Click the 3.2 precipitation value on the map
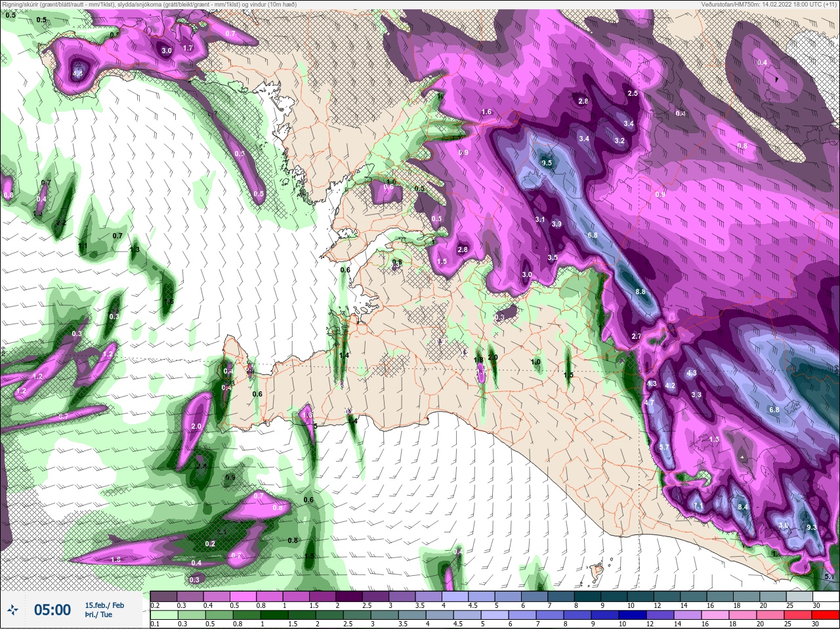This screenshot has width=840, height=629. pyautogui.click(x=619, y=141)
